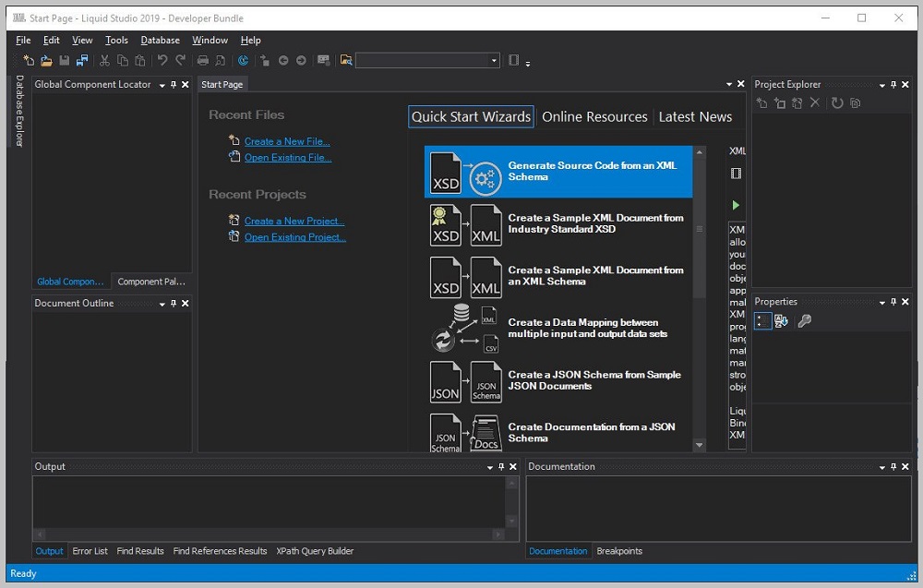Image resolution: width=923 pixels, height=588 pixels.
Task: Switch to the Online Resources tab
Action: [594, 116]
